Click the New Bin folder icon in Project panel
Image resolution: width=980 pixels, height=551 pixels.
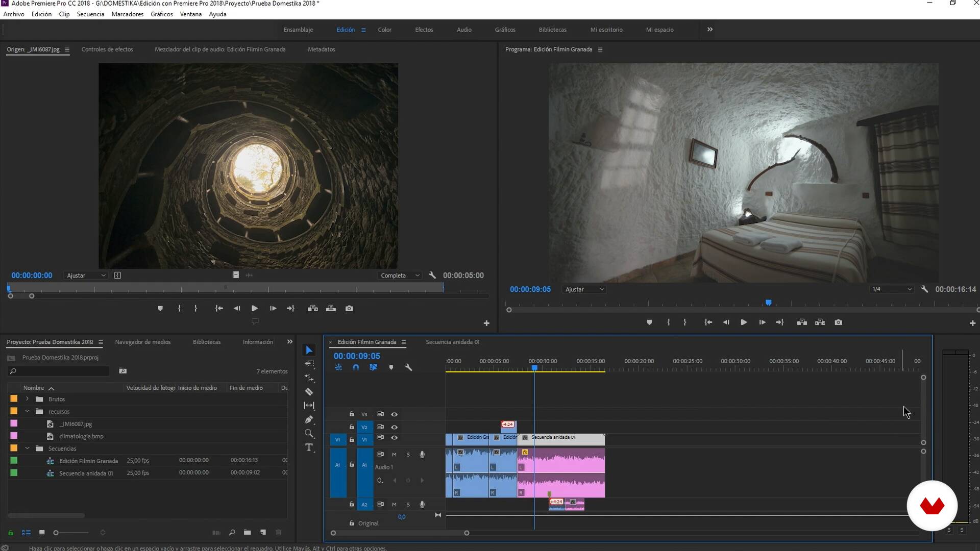click(247, 532)
